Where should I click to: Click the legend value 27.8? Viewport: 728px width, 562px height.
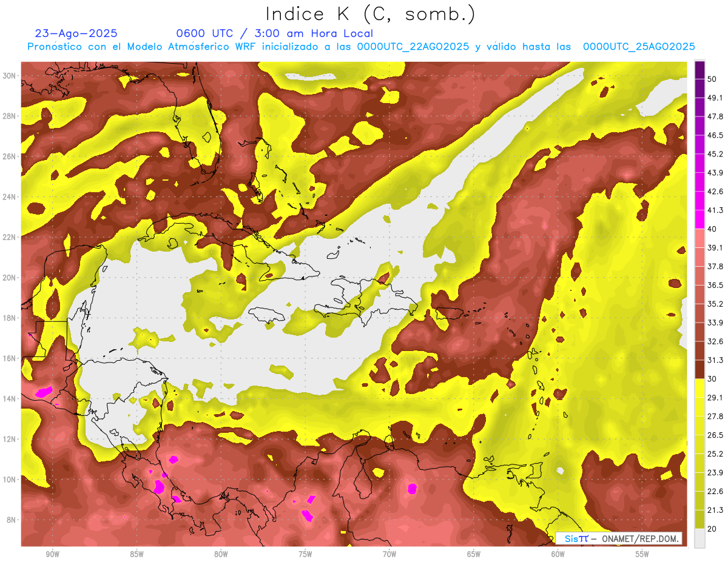pyautogui.click(x=715, y=416)
